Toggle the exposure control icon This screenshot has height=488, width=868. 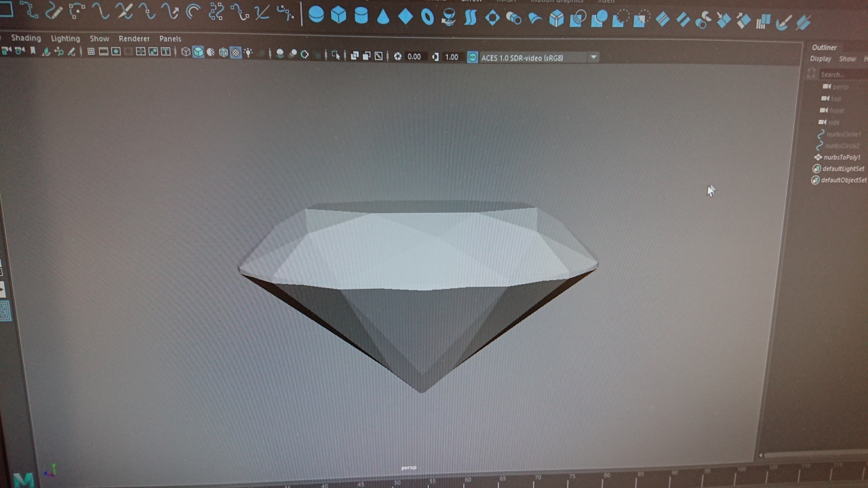coord(397,56)
